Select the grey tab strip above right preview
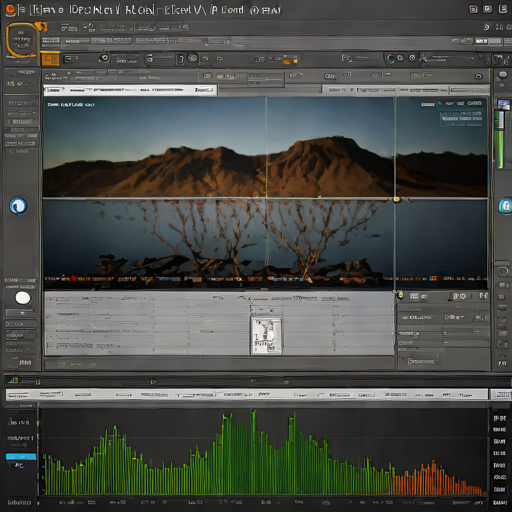 click(405, 90)
